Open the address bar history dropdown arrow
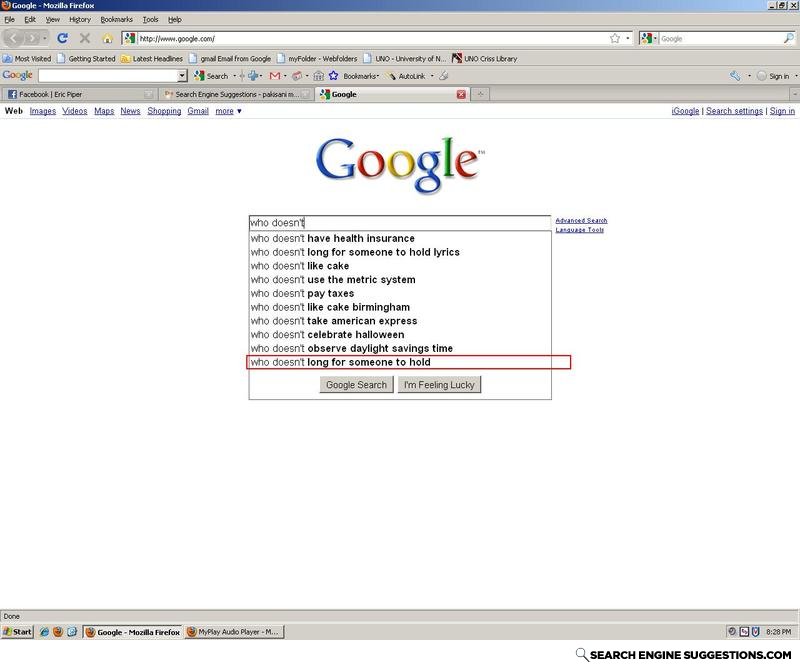The height and width of the screenshot is (666, 800). point(628,38)
